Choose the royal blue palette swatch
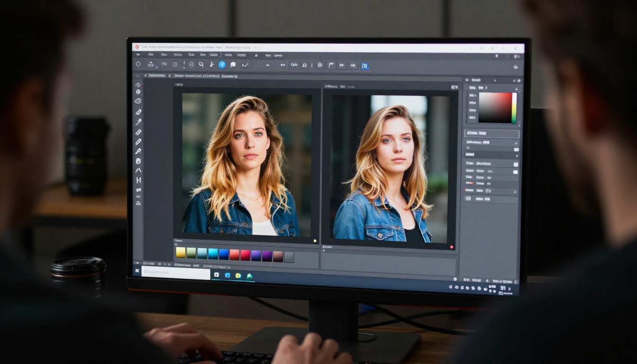This screenshot has width=637, height=364. pos(224,254)
